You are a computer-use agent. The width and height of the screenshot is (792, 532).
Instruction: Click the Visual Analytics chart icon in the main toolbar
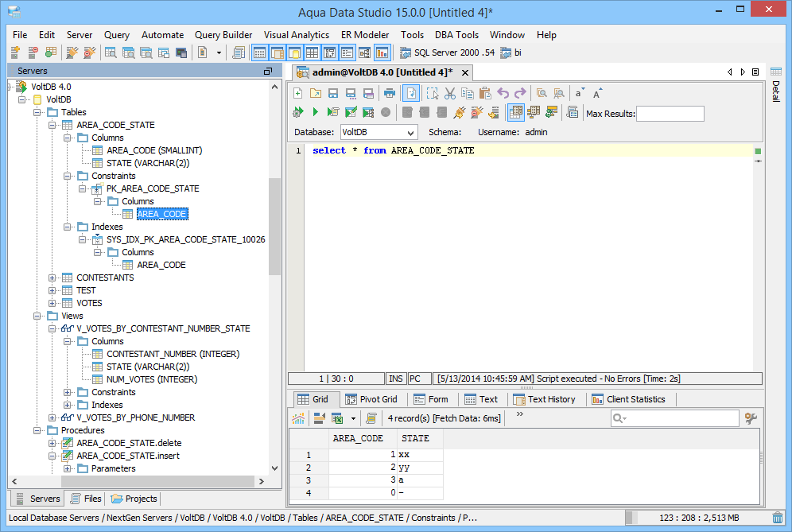click(x=382, y=52)
